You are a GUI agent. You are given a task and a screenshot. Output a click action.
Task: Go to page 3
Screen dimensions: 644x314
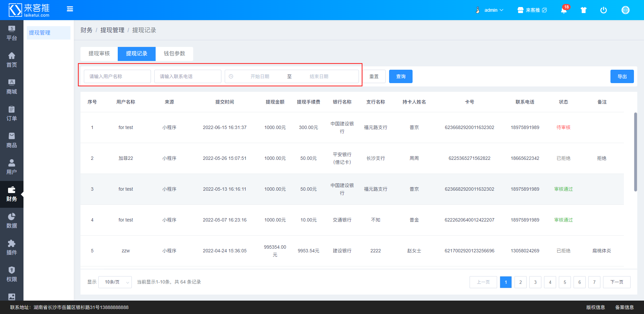tap(535, 282)
